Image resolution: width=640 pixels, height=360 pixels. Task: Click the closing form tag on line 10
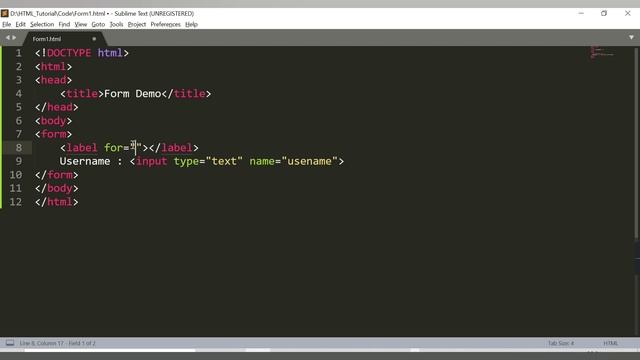point(56,175)
